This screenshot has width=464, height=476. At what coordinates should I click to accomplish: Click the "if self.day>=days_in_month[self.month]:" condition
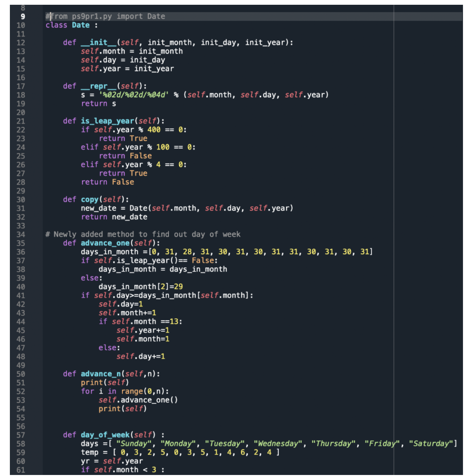pyautogui.click(x=167, y=296)
